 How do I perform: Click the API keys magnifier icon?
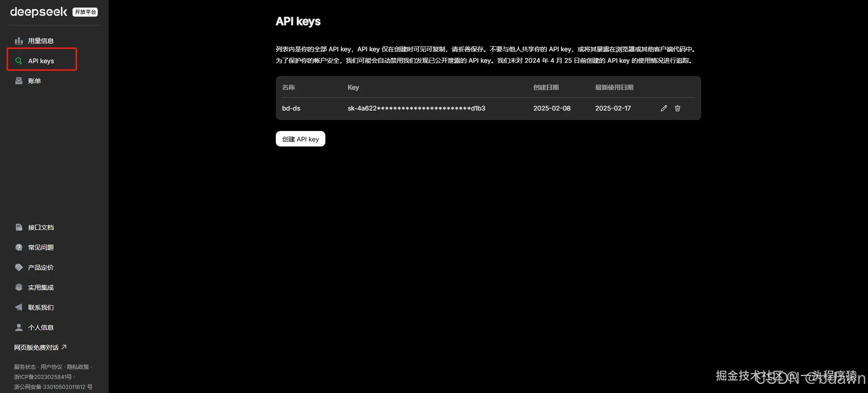(19, 61)
